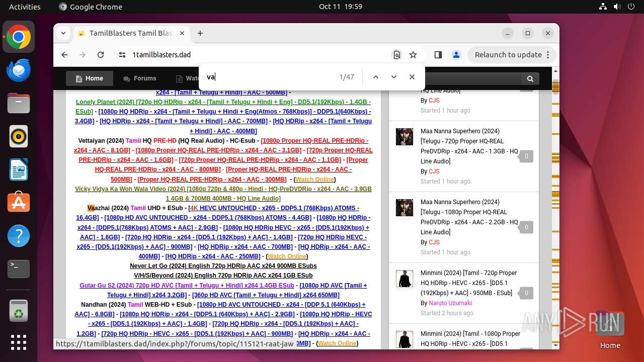Open Nandhan 1080p HD AVC UNTOUCHED link

click(x=220, y=309)
